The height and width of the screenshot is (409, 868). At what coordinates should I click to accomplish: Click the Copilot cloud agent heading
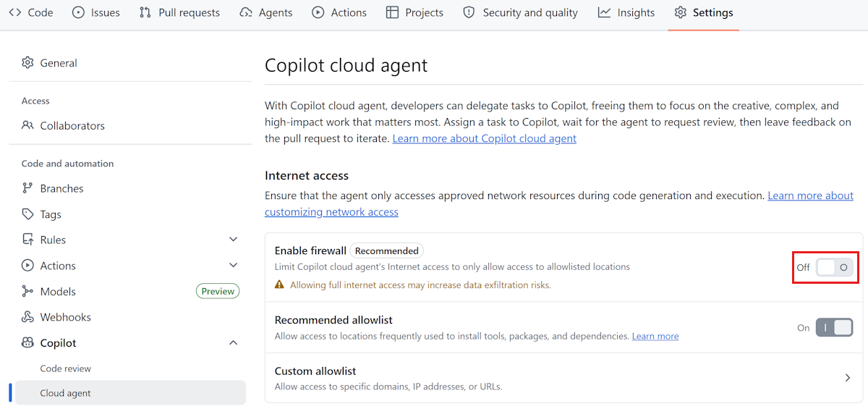point(346,66)
